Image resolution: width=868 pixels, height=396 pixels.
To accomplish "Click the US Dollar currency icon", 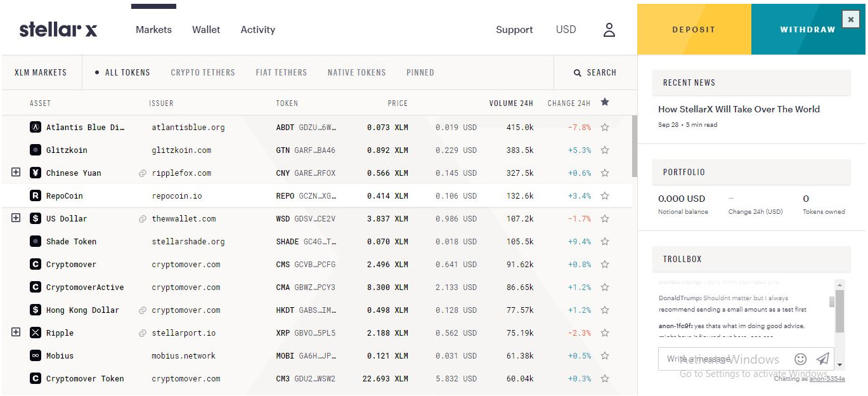I will [x=36, y=218].
